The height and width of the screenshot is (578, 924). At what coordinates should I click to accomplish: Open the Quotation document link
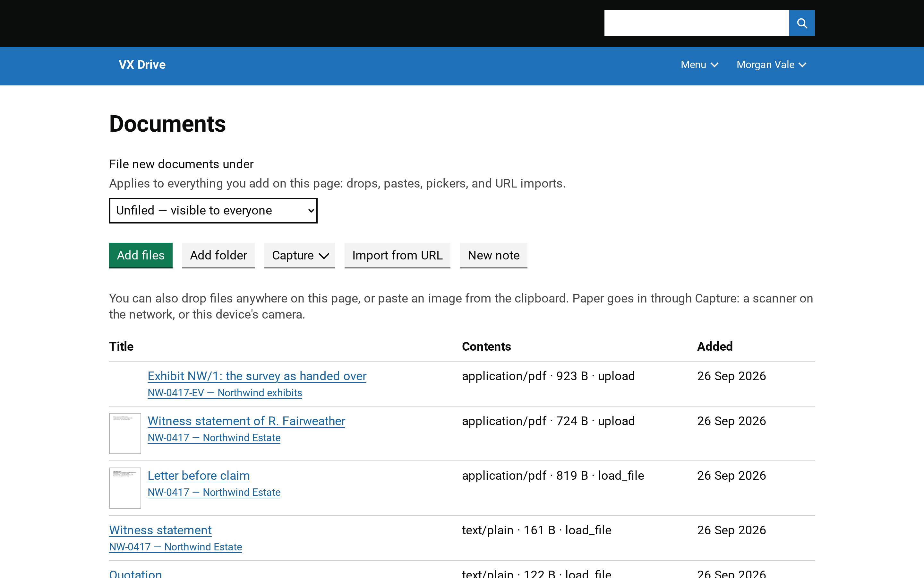(135, 574)
